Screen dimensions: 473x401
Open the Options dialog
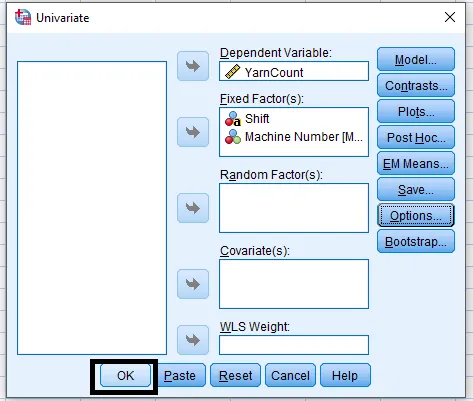coord(416,216)
